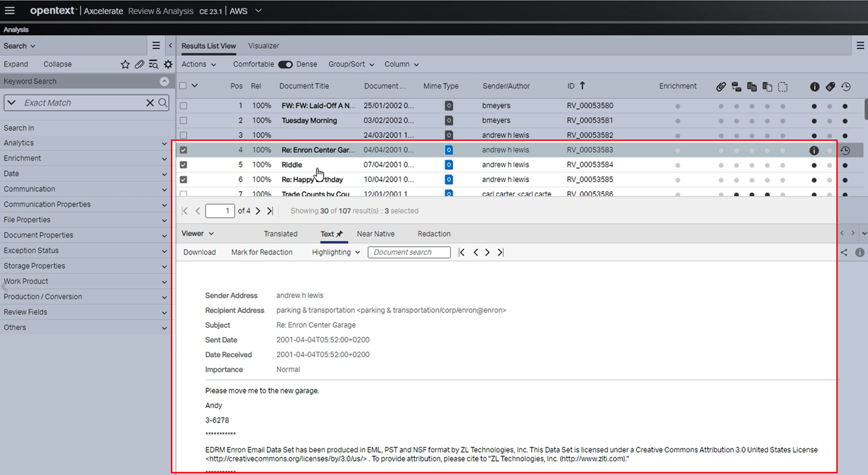
Task: Click the share icon in viewer toolbar
Action: pyautogui.click(x=844, y=252)
